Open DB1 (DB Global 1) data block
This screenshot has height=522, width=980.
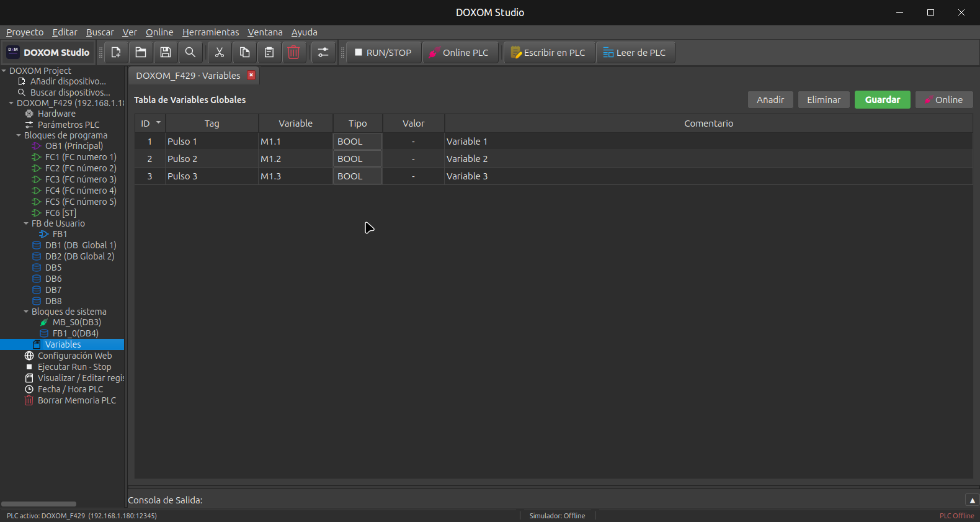pyautogui.click(x=81, y=245)
